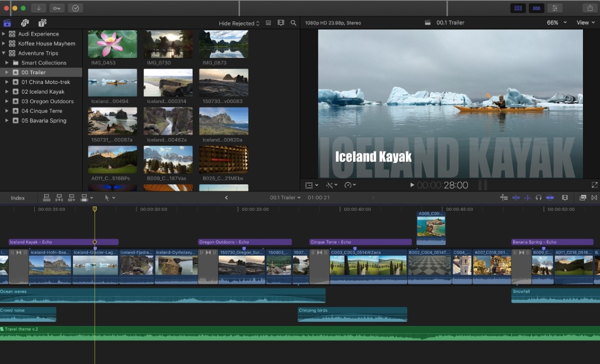
Task: Toggle audio skimming in the timeline toolbar
Action: [527, 197]
